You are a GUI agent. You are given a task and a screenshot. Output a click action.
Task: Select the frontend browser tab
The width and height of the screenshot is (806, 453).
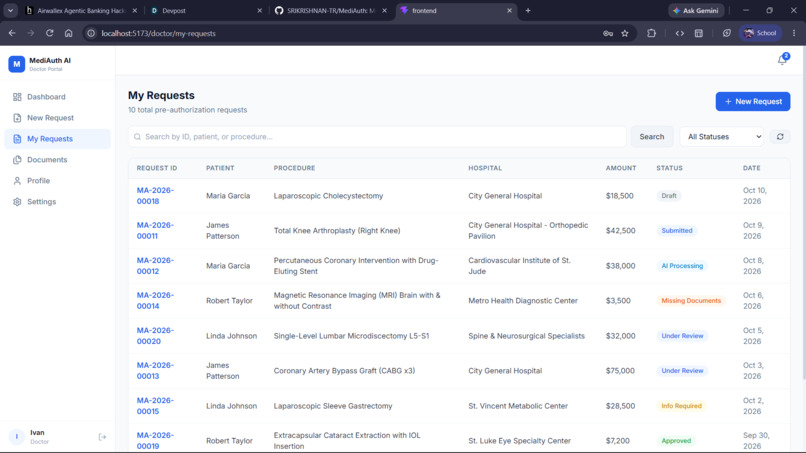(x=456, y=11)
